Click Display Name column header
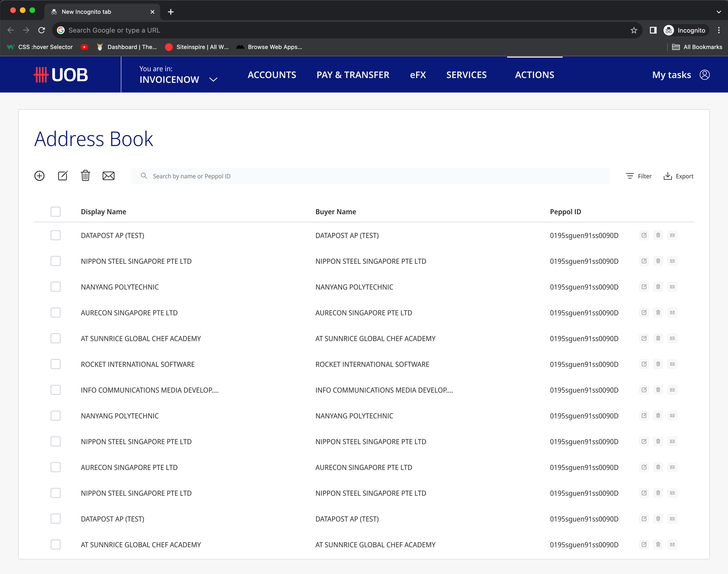 (103, 212)
